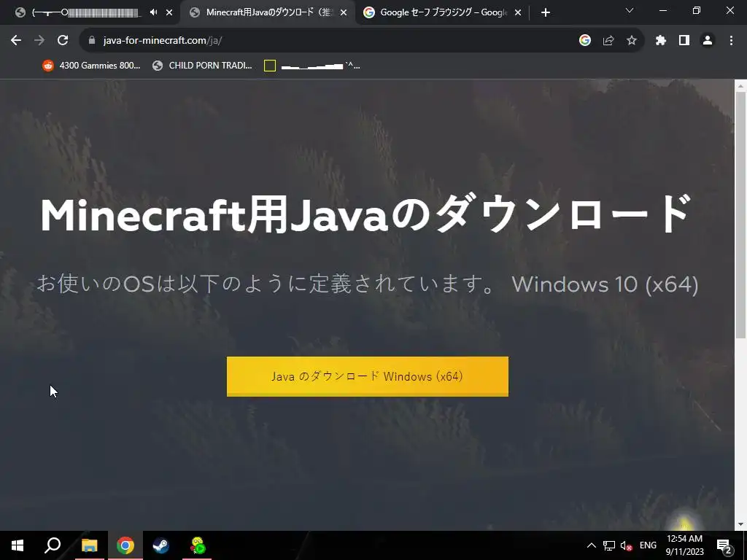Click the scrollbar up arrow
Screen dimensions: 747x560
(x=740, y=86)
